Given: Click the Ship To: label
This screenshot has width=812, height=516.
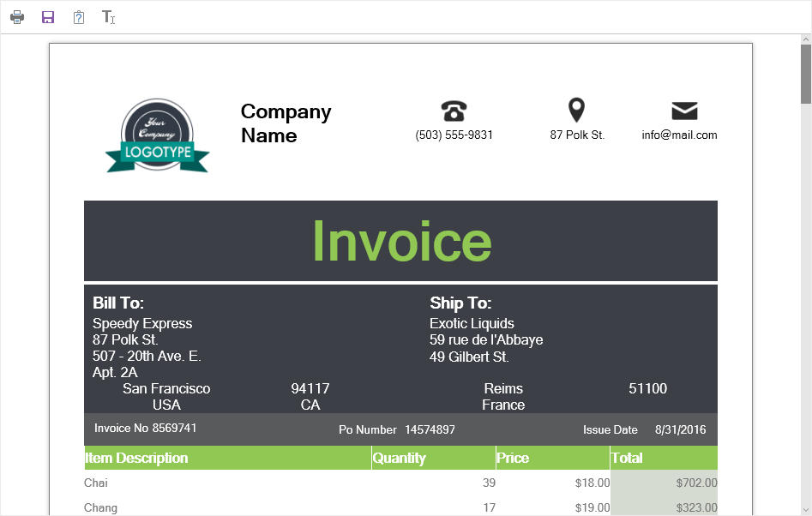Looking at the screenshot, I should click(x=460, y=303).
